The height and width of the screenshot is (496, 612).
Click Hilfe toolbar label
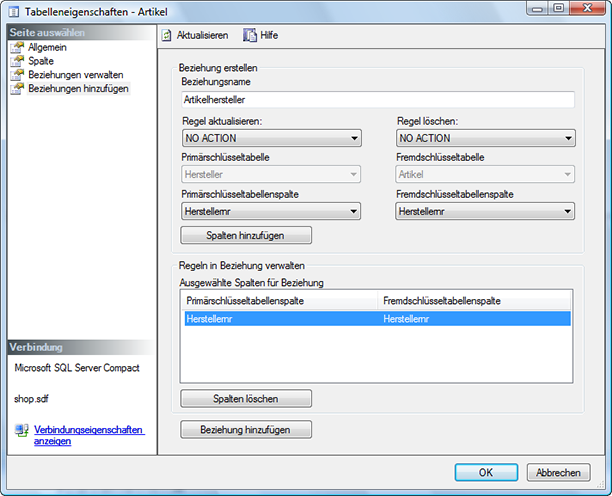click(x=269, y=35)
